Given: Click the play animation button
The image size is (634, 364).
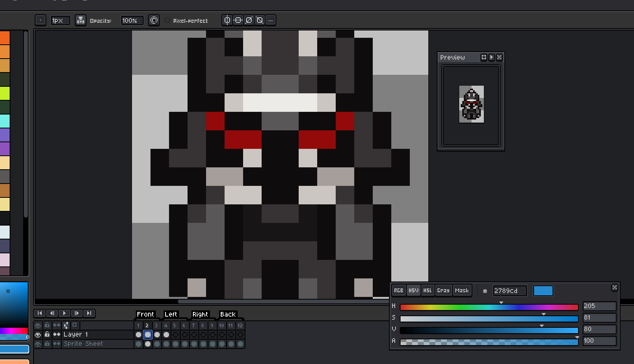Looking at the screenshot, I should point(64,313).
